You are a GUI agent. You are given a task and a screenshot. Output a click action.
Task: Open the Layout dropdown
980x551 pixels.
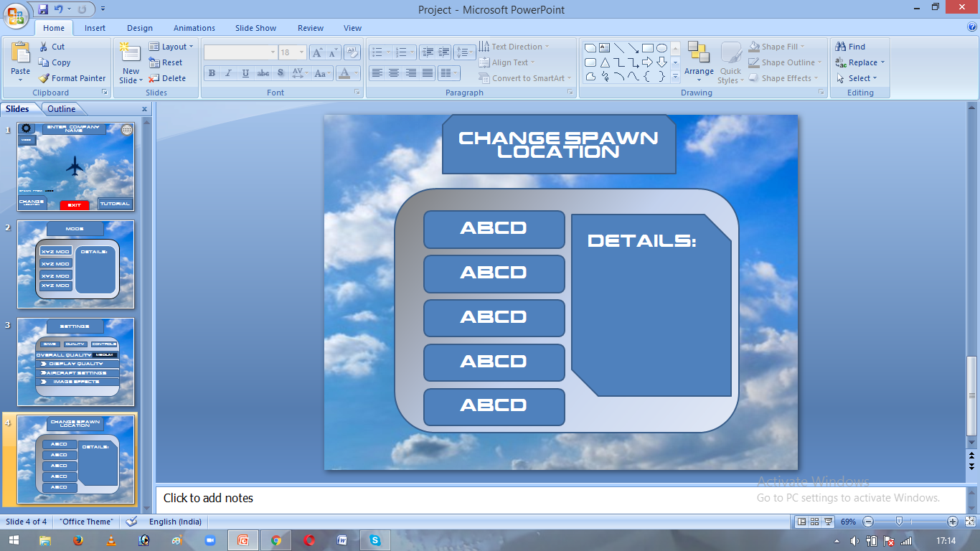(171, 47)
